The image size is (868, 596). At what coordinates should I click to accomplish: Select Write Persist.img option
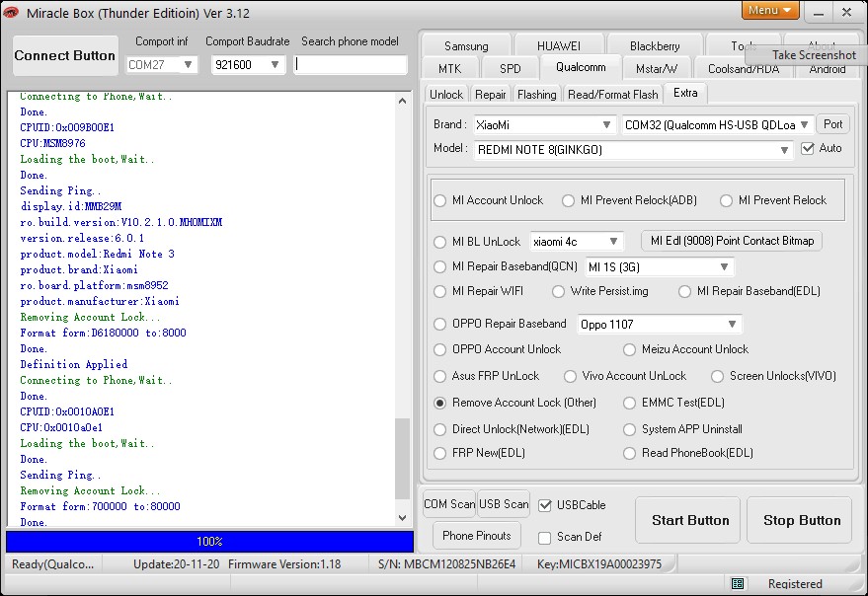click(558, 291)
